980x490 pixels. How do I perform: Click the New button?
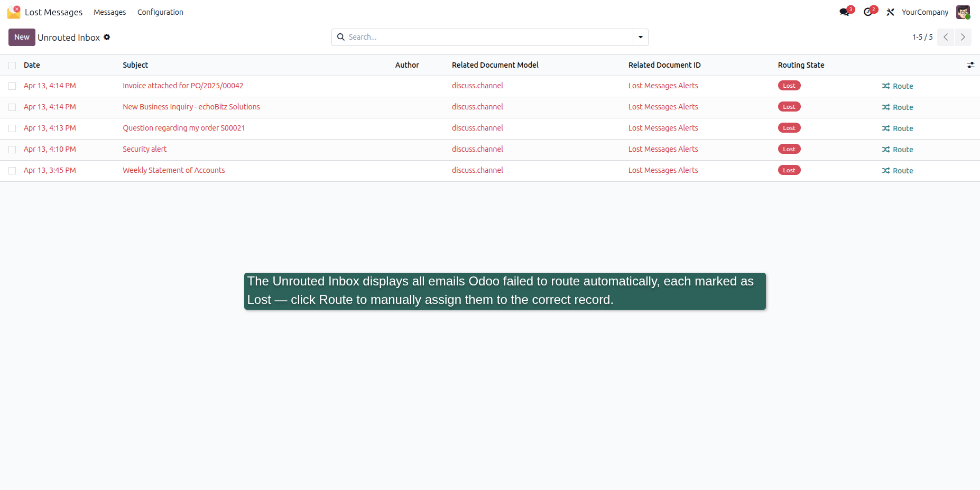pos(22,37)
